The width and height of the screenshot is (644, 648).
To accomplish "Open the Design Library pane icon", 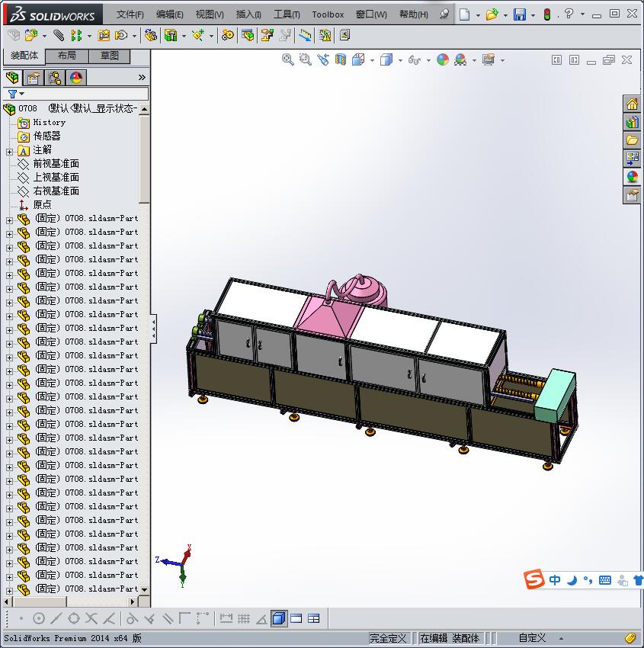I will coord(632,122).
